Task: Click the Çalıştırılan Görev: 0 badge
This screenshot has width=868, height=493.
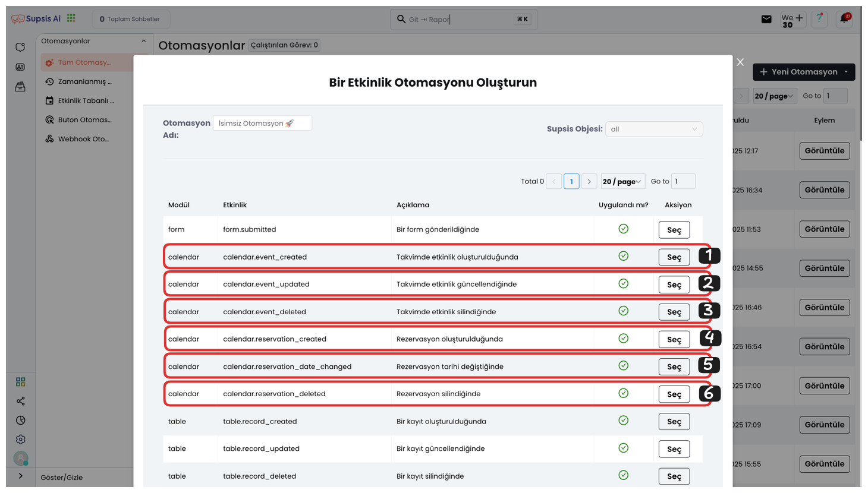Action: click(x=284, y=45)
